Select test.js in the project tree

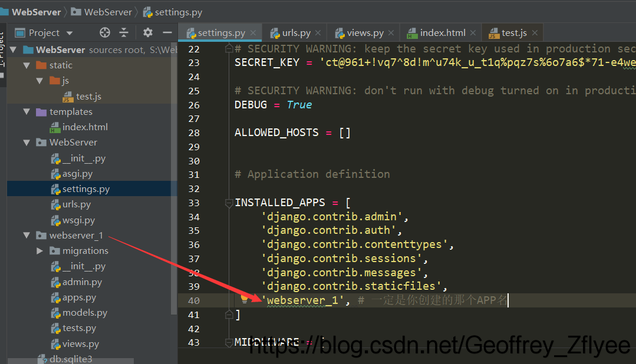coord(88,97)
